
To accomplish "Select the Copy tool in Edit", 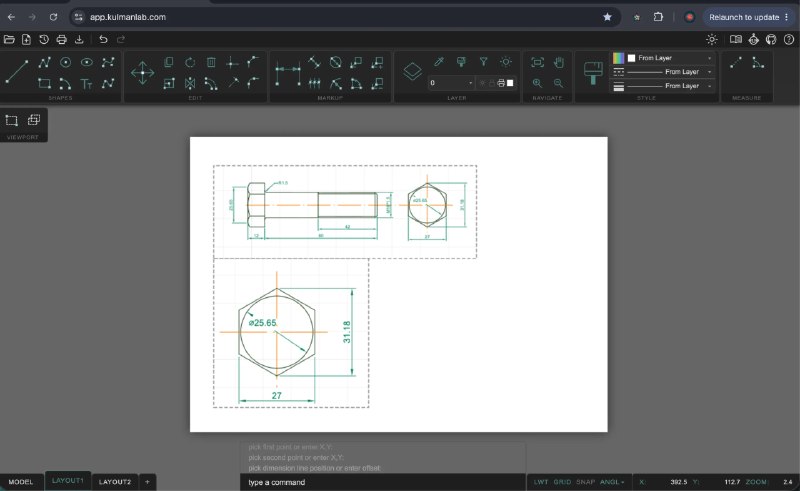I will coord(169,62).
